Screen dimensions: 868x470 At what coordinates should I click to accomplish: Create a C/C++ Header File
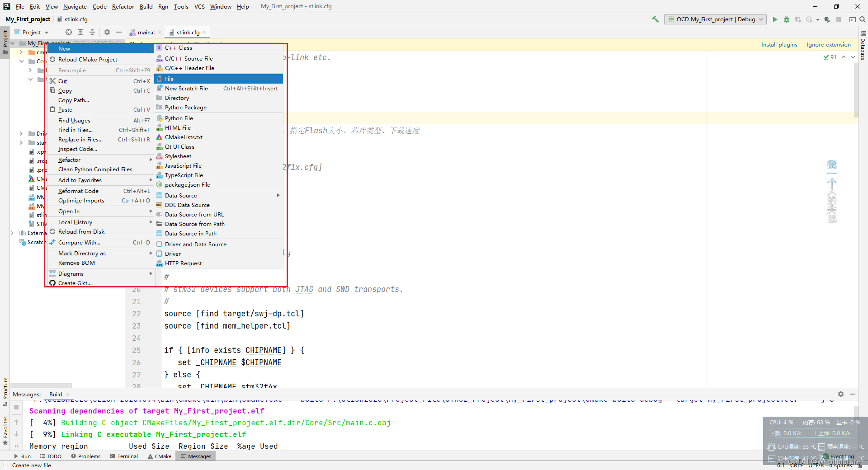[x=219, y=68]
